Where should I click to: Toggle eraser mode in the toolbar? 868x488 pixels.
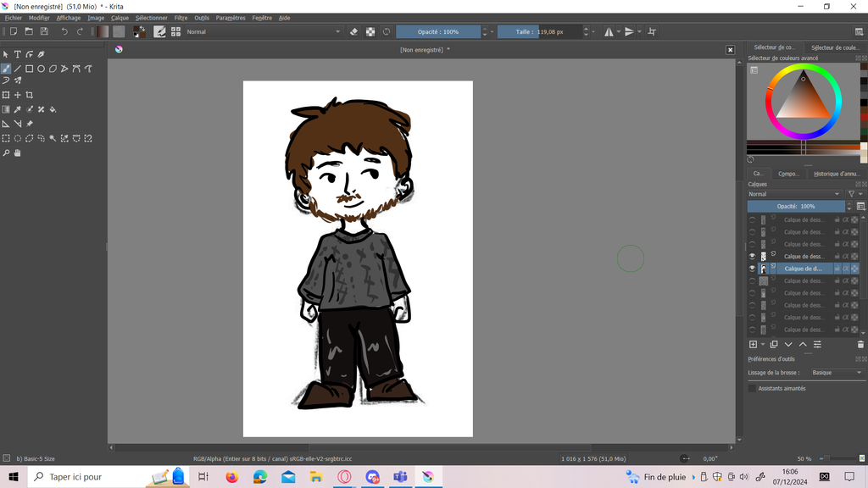[x=354, y=31]
